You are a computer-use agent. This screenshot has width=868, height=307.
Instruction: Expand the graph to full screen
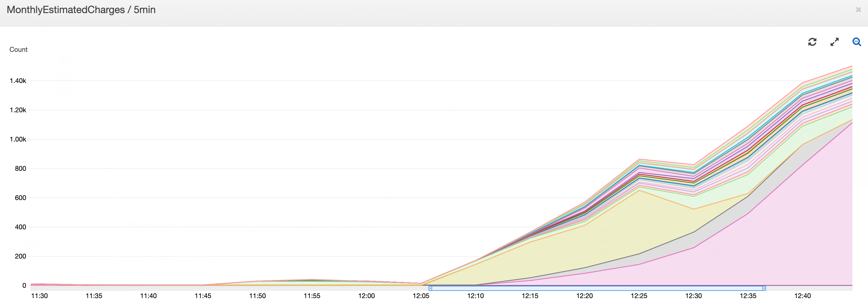(x=834, y=42)
